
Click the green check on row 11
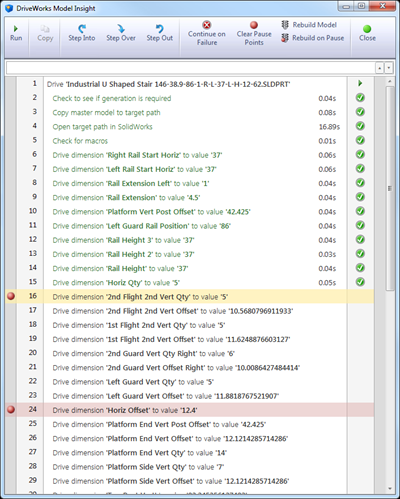tap(360, 225)
